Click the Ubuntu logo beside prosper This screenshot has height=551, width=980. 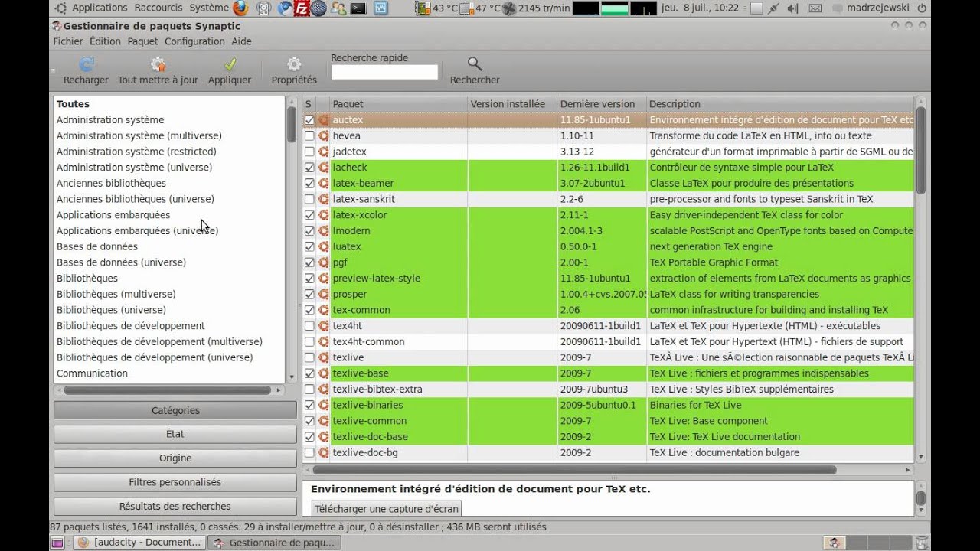coord(323,294)
